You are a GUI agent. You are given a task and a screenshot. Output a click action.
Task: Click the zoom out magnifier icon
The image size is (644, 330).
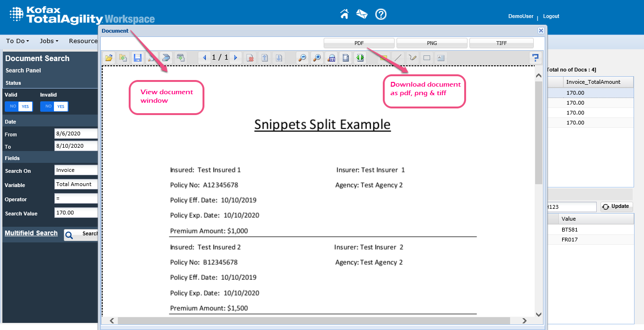coord(301,58)
